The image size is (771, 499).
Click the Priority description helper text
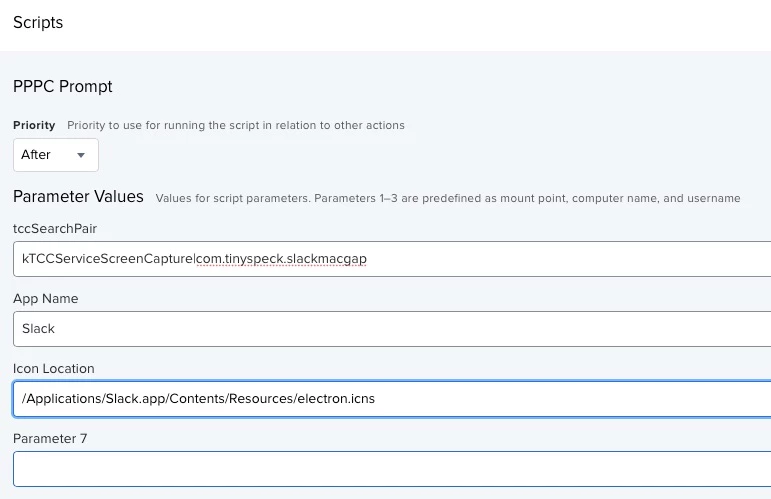(x=236, y=125)
